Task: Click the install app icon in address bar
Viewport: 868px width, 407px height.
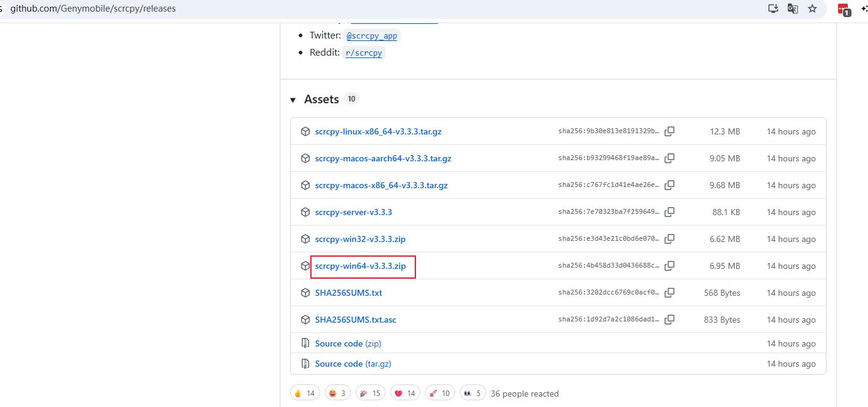Action: coord(773,9)
